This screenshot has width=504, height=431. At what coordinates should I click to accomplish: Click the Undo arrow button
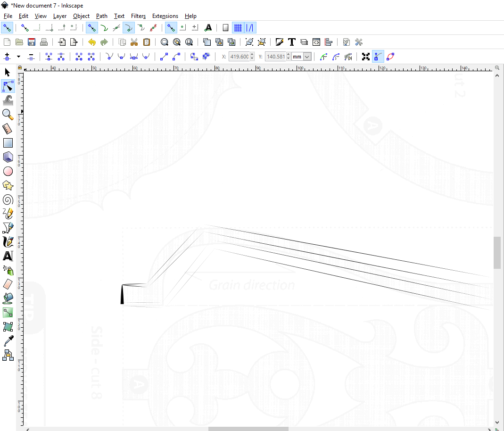92,42
